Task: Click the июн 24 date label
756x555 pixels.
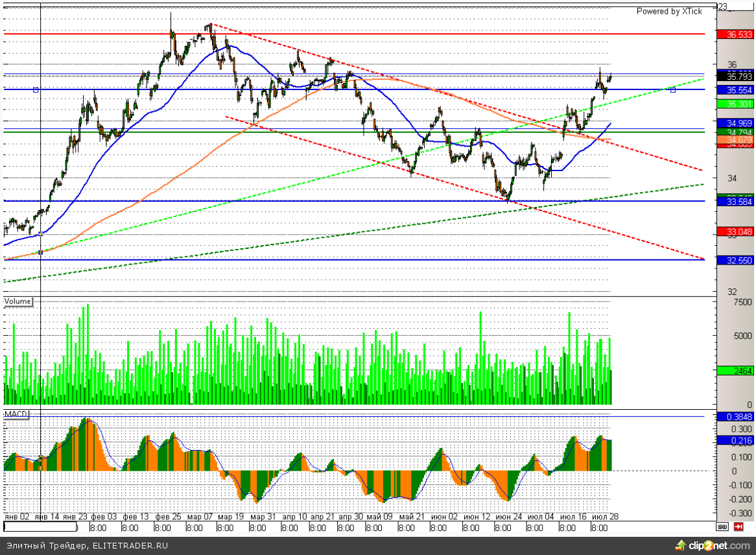Action: click(x=509, y=517)
